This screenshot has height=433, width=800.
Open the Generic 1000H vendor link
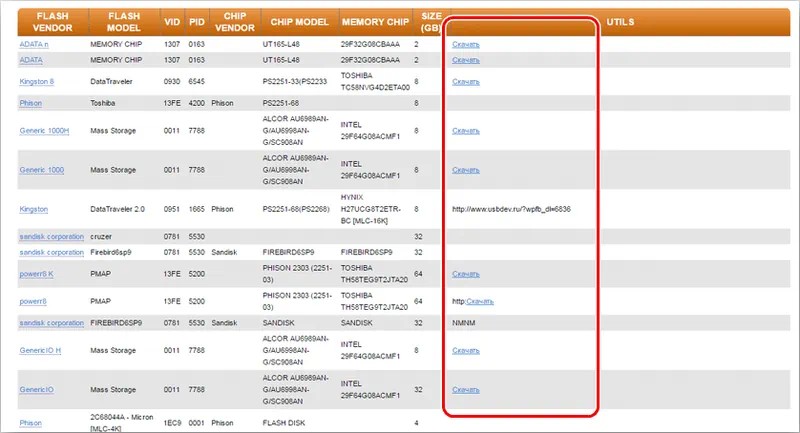(44, 131)
